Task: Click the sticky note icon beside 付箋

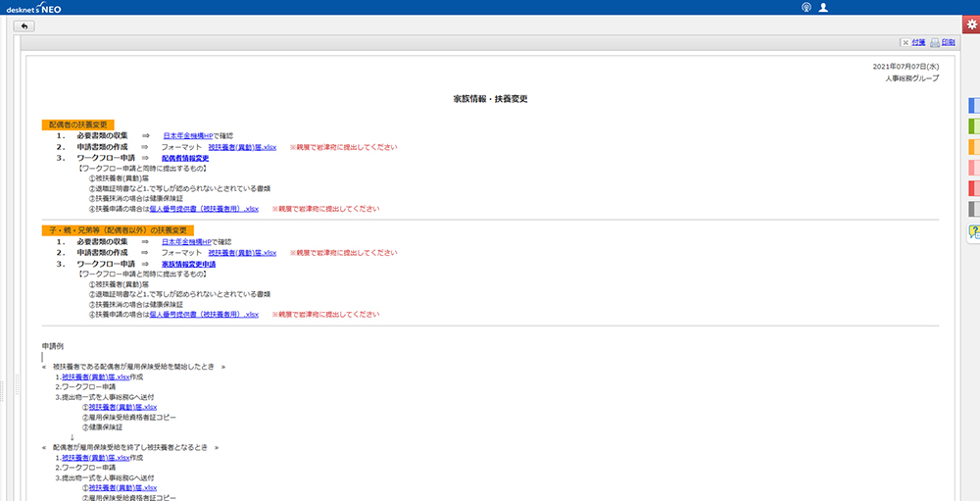Action: (x=905, y=43)
